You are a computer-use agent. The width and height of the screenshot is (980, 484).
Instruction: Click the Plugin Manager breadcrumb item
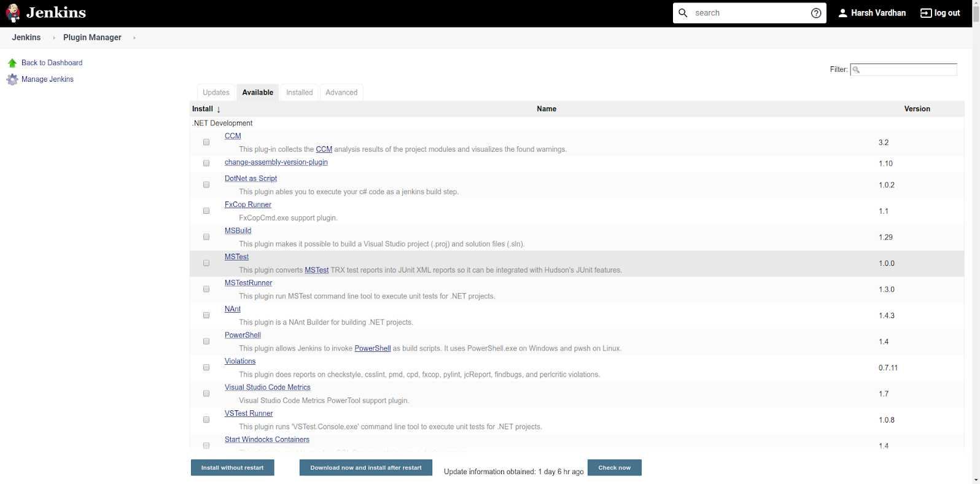(92, 37)
